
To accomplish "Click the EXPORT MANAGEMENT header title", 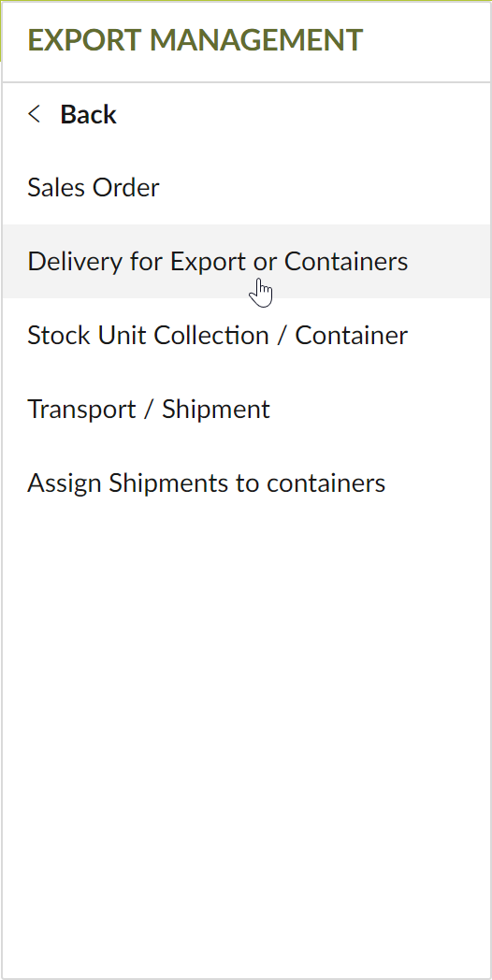I will tap(195, 40).
